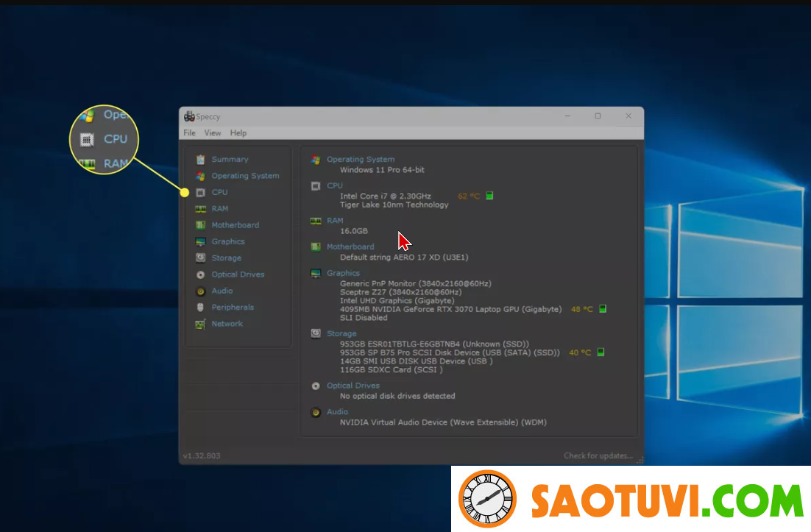Select Optical Drives in the sidebar

[238, 274]
